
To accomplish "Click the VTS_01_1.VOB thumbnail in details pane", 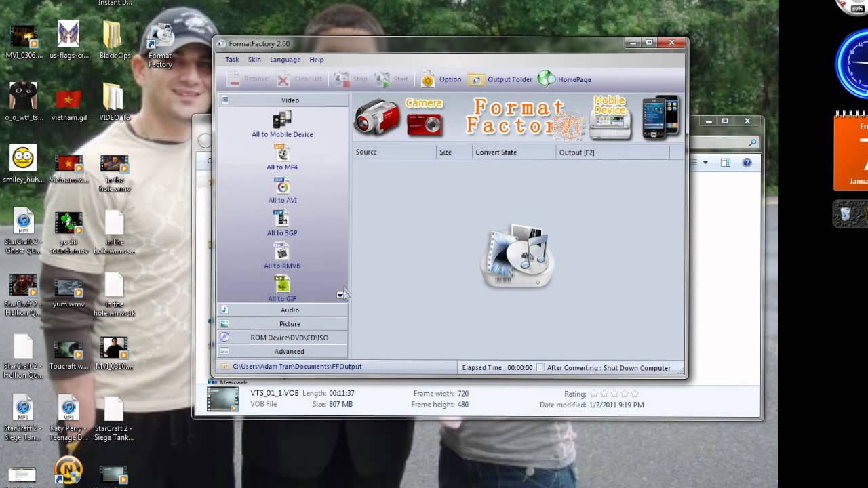I will click(222, 399).
